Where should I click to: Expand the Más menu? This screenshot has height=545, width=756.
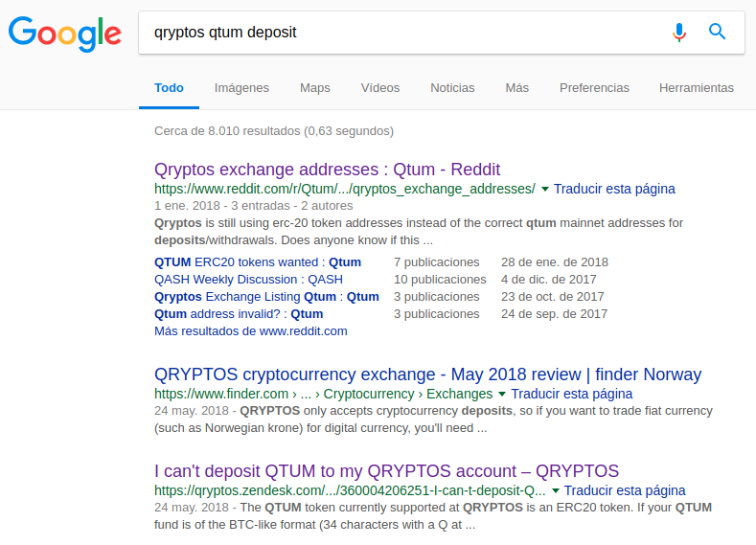(x=516, y=88)
